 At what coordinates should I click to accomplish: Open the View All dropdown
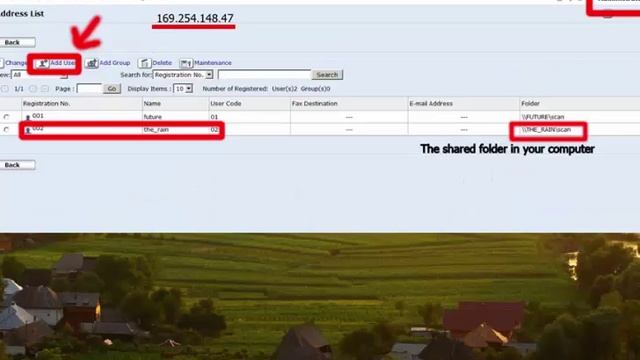click(x=39, y=75)
